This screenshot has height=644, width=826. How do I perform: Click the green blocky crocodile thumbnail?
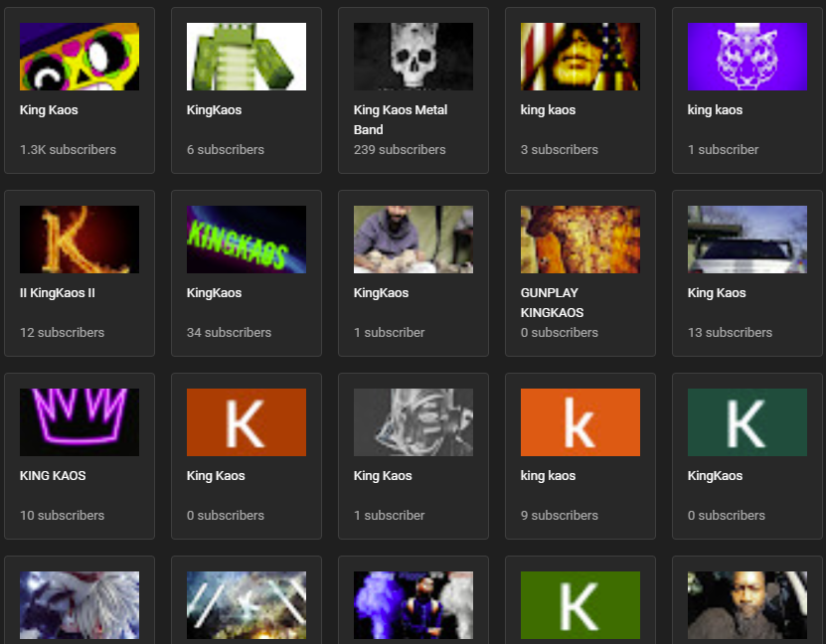247,57
